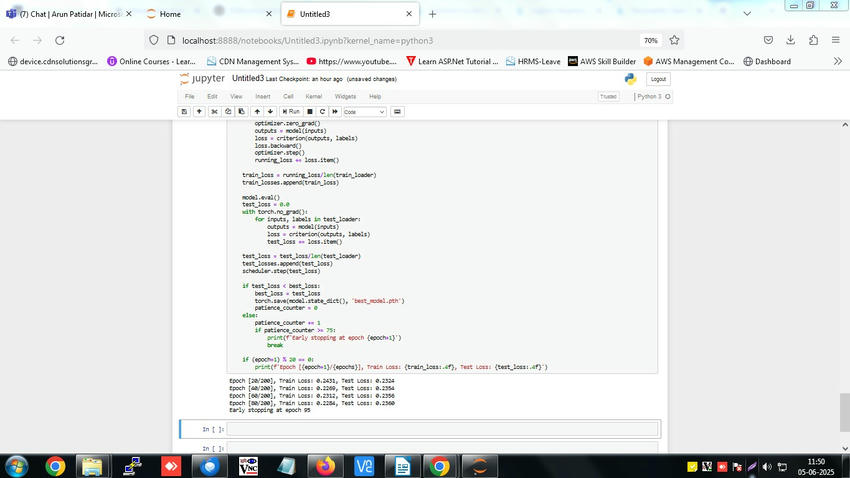This screenshot has height=478, width=850.
Task: Close the Home browser tab
Action: coord(268,14)
